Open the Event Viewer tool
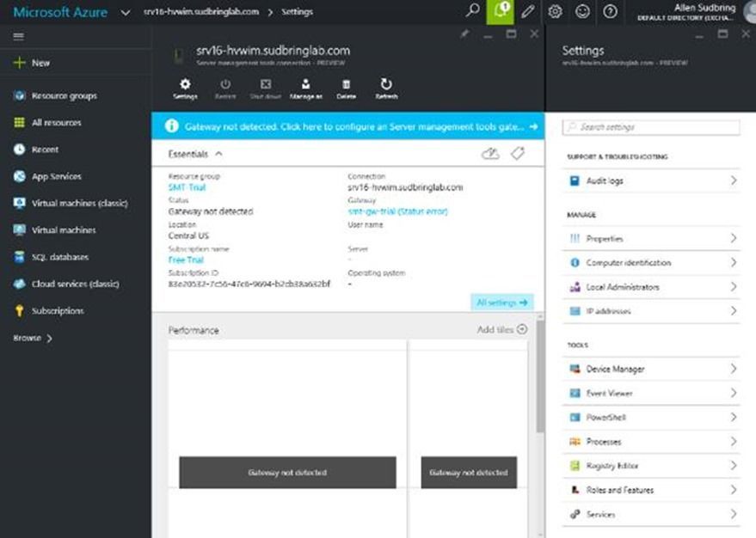 click(x=651, y=393)
